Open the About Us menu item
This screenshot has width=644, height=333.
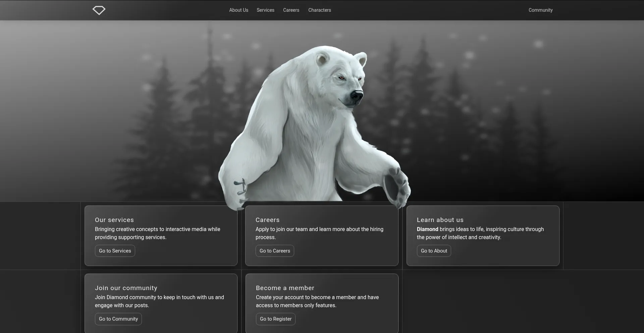[x=239, y=10]
